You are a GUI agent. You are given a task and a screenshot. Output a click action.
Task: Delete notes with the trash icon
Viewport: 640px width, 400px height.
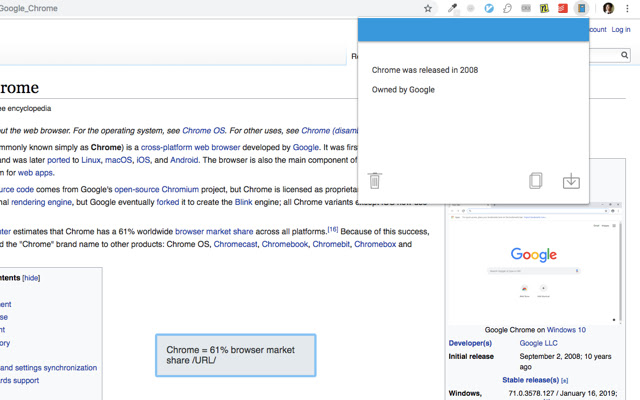pyautogui.click(x=375, y=180)
